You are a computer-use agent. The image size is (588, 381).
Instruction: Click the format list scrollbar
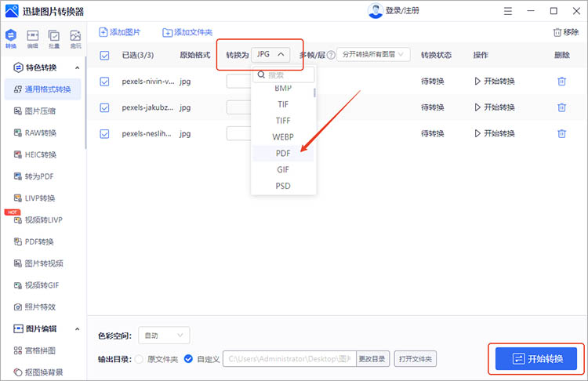314,93
